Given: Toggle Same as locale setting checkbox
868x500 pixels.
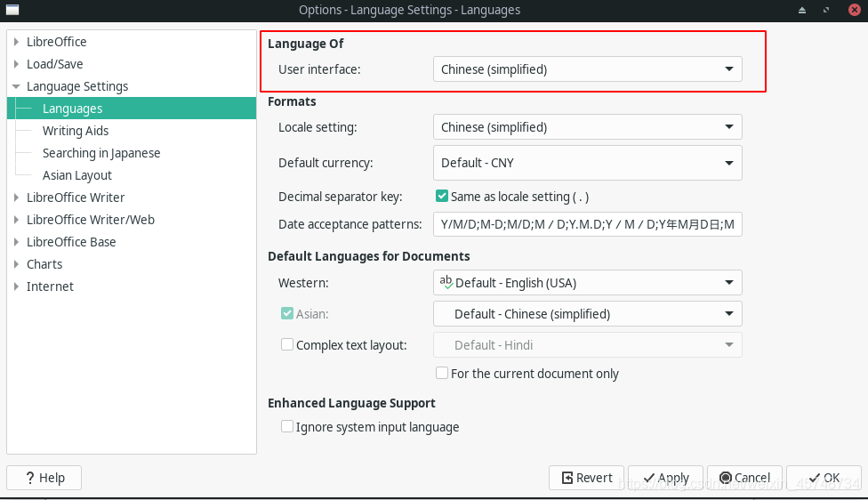Looking at the screenshot, I should (x=442, y=196).
